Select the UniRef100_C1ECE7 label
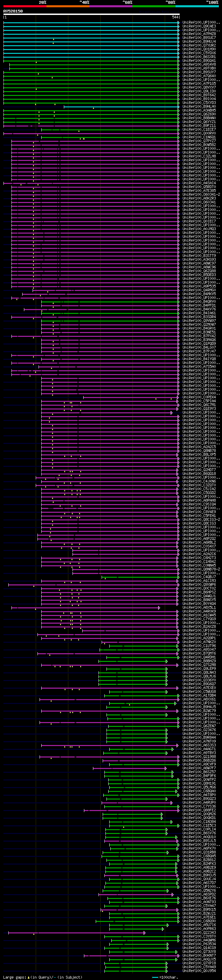Image resolution: width=222 pixels, height=980 pixels. pos(199,129)
